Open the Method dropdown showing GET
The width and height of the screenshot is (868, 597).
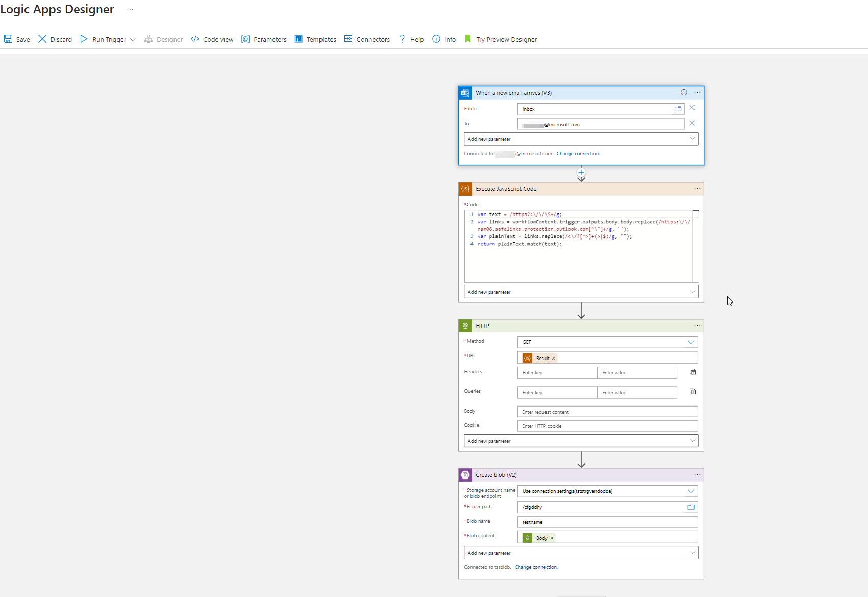point(691,342)
